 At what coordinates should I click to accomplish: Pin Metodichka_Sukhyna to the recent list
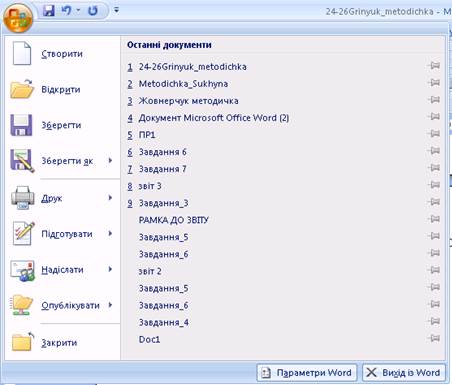434,83
